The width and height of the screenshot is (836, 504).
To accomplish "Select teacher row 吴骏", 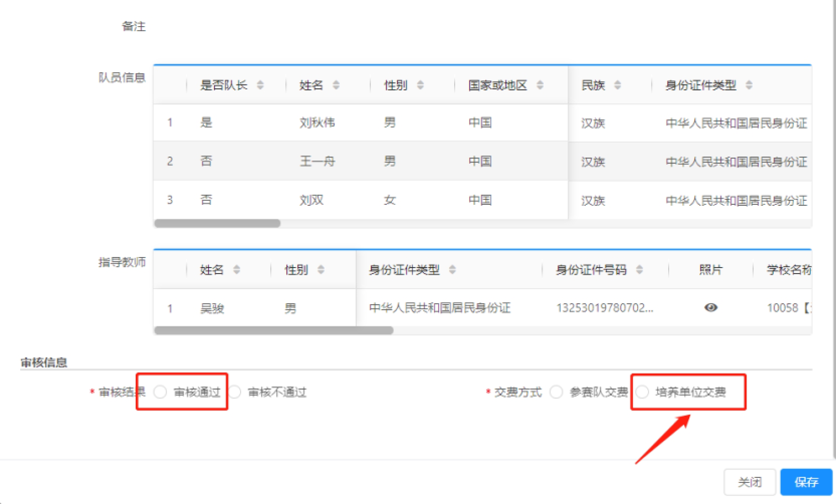I will pyautogui.click(x=212, y=308).
